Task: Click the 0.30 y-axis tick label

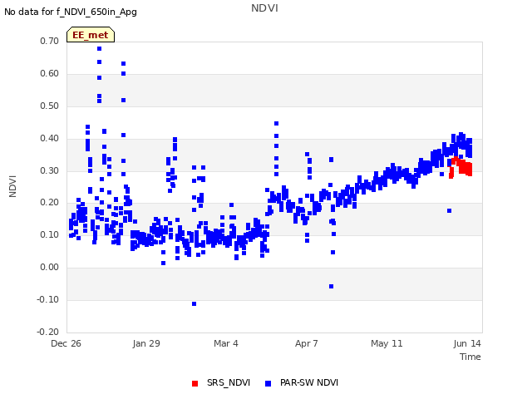Action: pyautogui.click(x=49, y=170)
